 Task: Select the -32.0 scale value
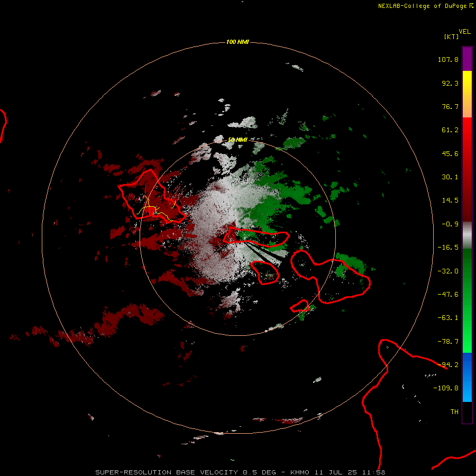click(448, 271)
